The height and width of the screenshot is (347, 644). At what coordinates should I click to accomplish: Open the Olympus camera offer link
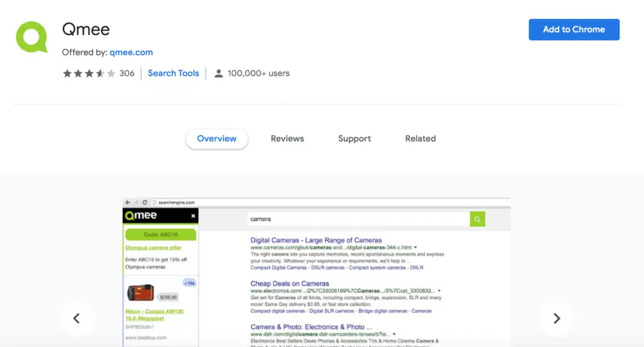(153, 248)
